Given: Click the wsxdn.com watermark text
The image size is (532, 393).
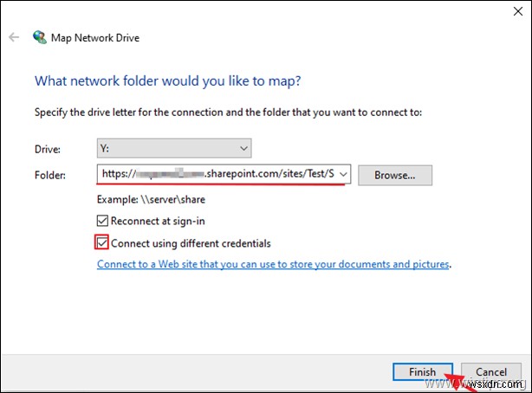Looking at the screenshot, I should coord(500,381).
